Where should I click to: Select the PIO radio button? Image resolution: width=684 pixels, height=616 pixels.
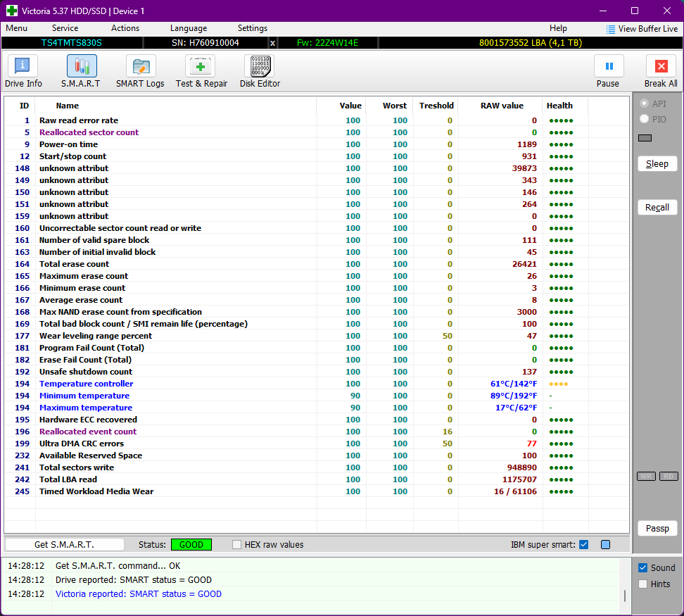click(x=644, y=119)
